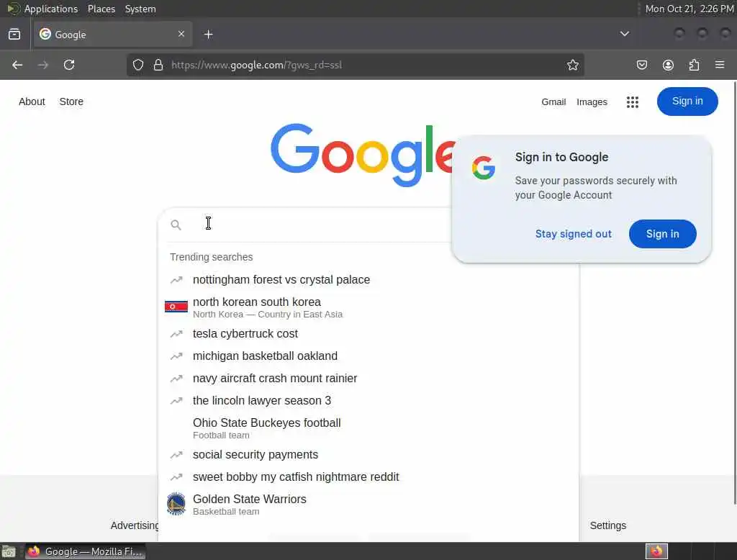Click trending arrow icon beside social security payments
This screenshot has height=560, width=737.
[176, 455]
